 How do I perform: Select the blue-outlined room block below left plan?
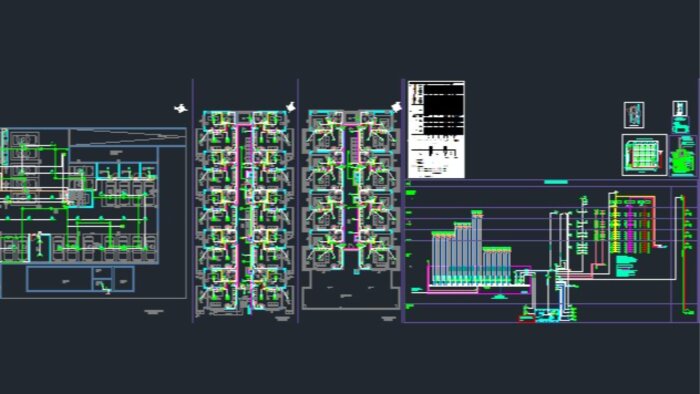pyautogui.click(x=80, y=279)
